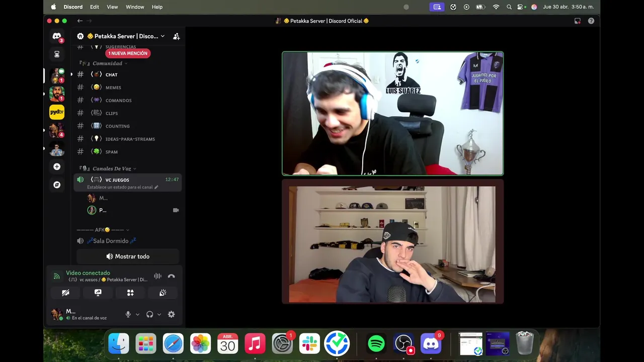
Task: Click the Add a Server plus icon
Action: click(x=57, y=166)
